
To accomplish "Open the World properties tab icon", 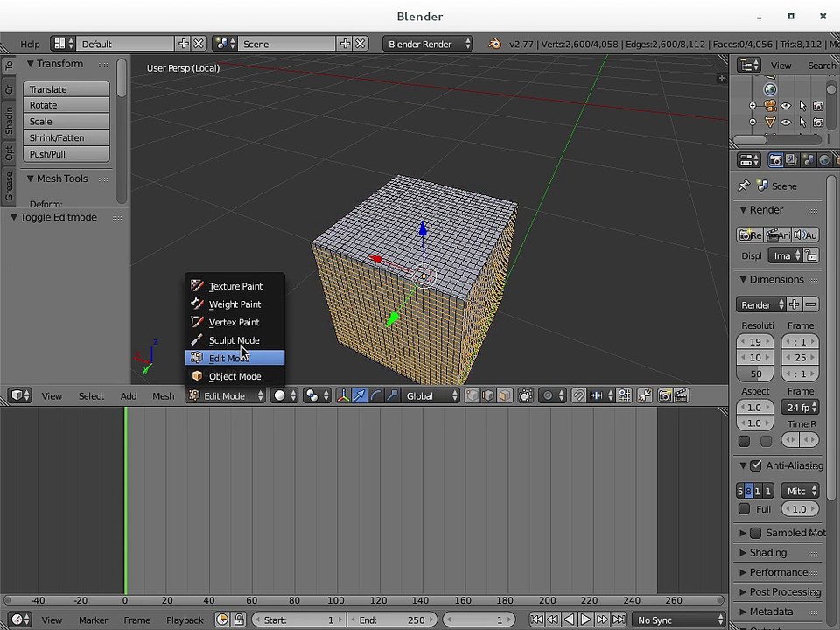I will 824,159.
